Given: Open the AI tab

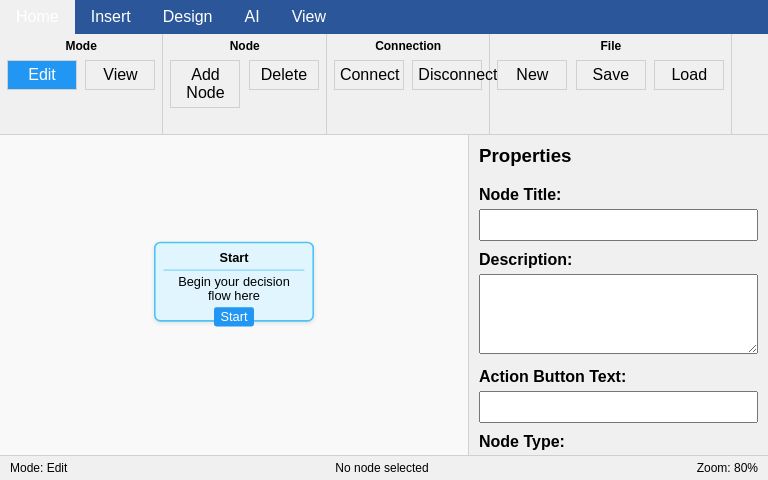Looking at the screenshot, I should point(252,17).
